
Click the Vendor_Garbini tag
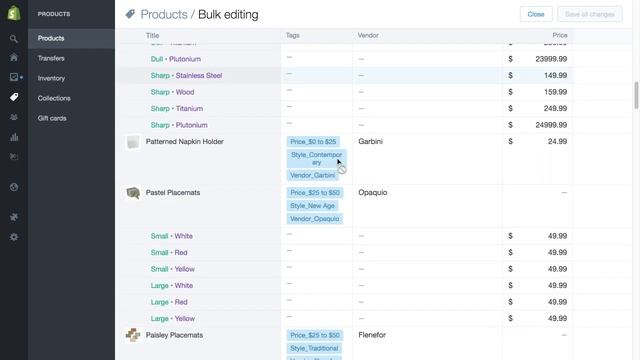312,175
